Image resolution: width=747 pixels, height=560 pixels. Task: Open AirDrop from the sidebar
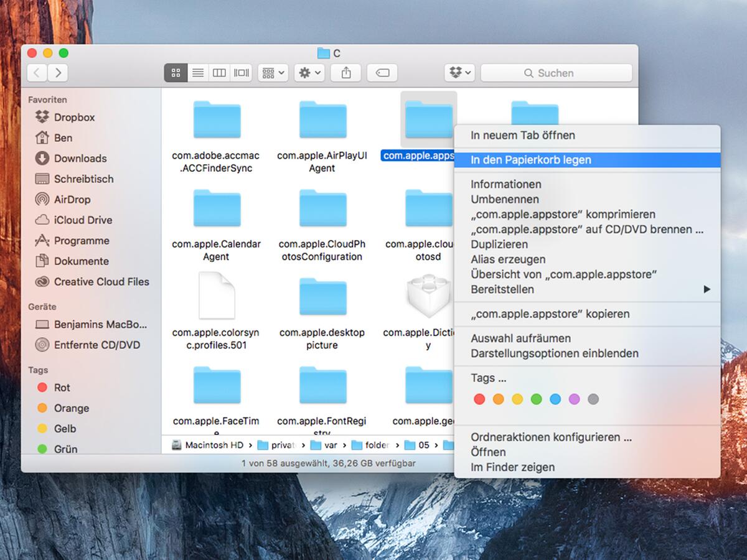(68, 199)
